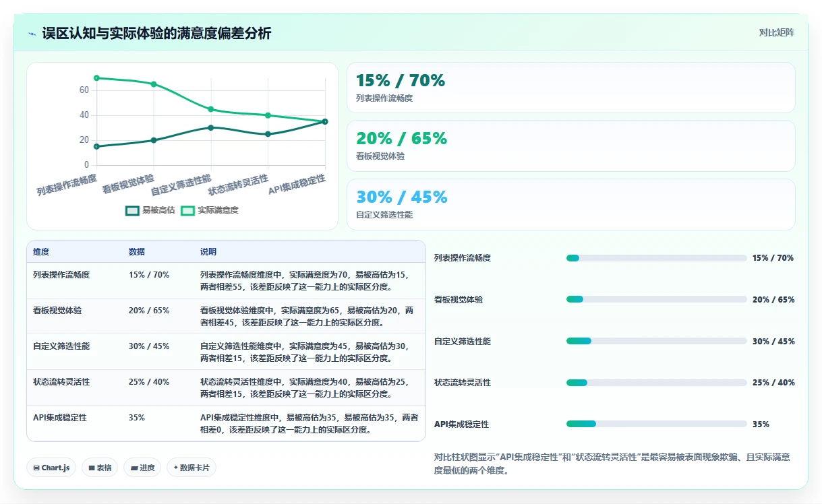Click the API集成稳定性 progress bar

pos(656,424)
